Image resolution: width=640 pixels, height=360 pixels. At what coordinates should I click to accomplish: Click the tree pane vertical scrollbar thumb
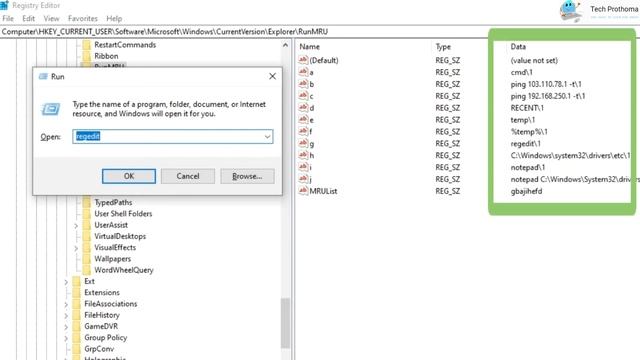point(286,323)
